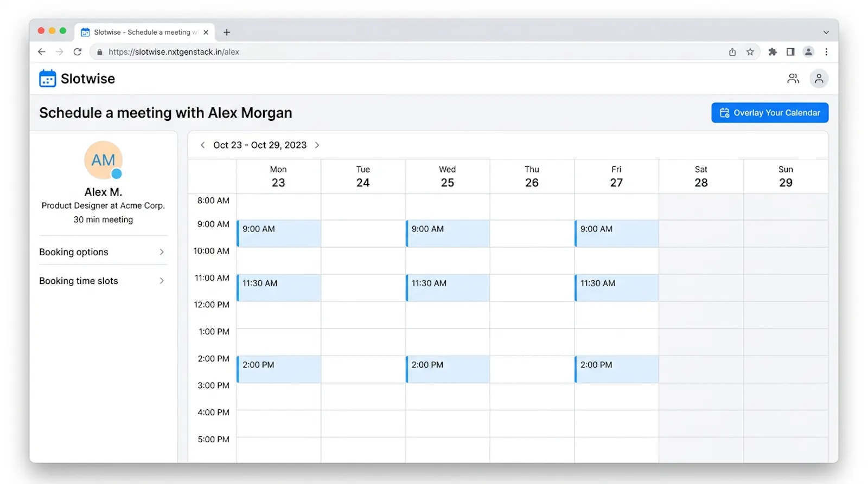Toggle the browser side panel icon
Viewport: 868px width, 484px height.
(x=790, y=52)
